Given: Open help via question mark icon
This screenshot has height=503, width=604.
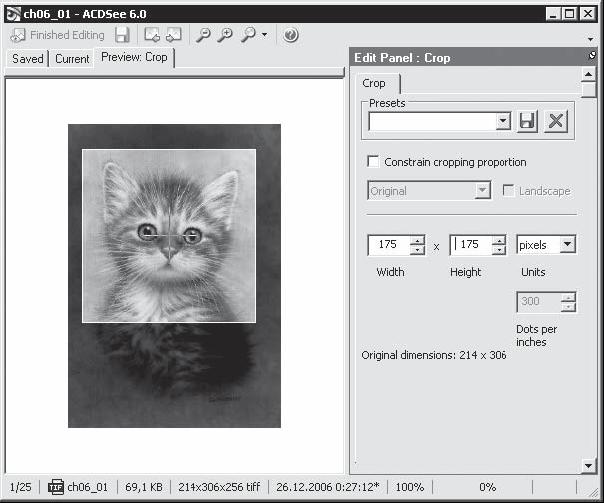Looking at the screenshot, I should [290, 35].
